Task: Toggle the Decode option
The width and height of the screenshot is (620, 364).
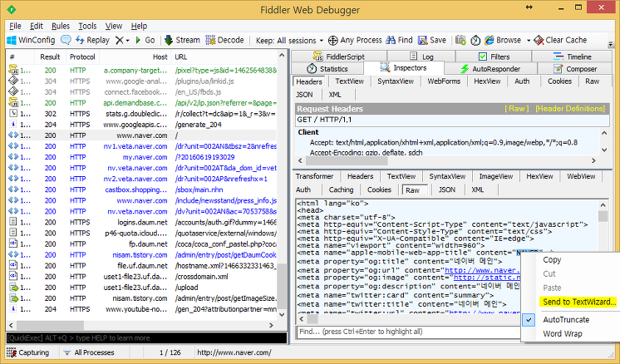Action: 224,40
